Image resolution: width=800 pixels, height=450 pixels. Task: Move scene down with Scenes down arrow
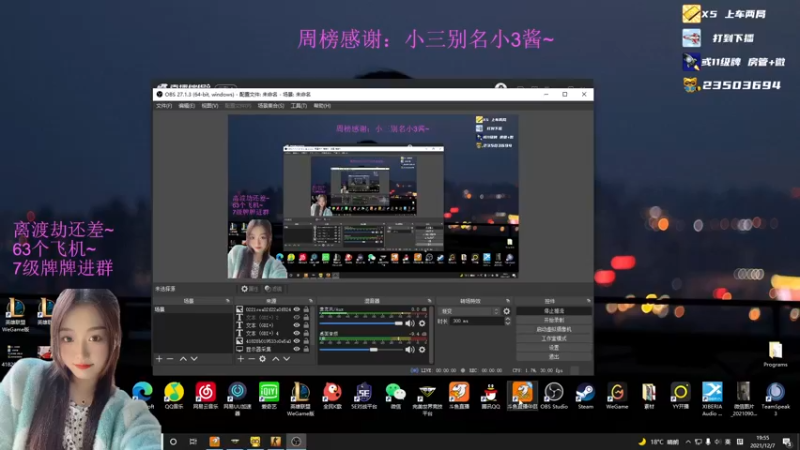(194, 359)
